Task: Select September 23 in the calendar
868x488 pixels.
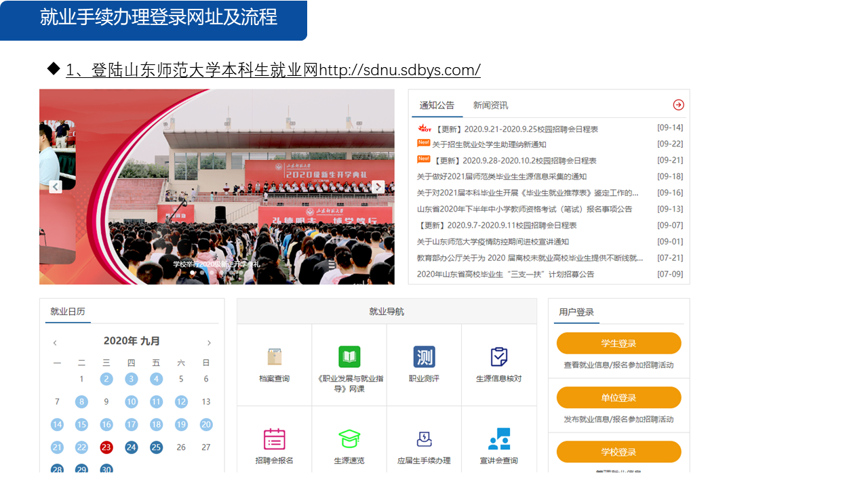Action: coord(106,447)
